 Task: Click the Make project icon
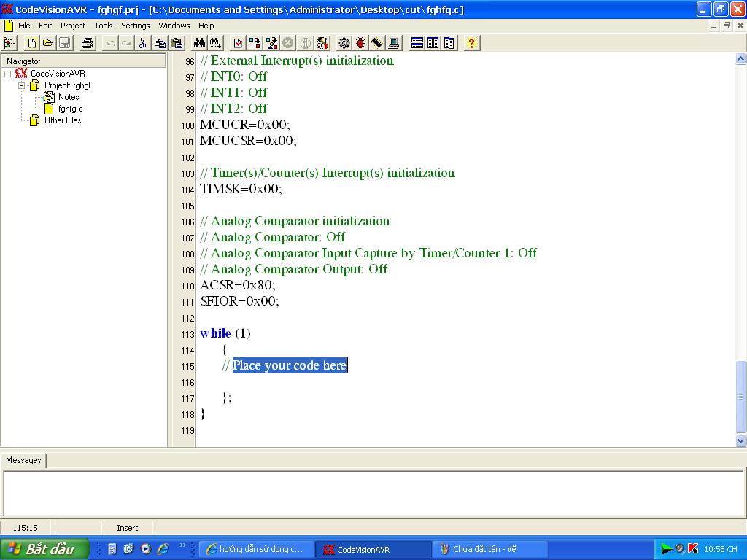click(271, 43)
